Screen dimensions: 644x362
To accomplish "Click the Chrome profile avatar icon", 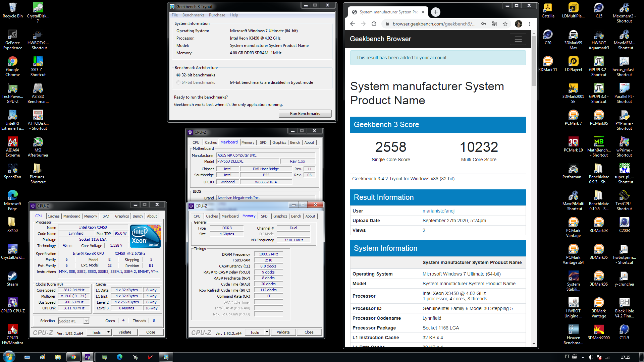I will (x=518, y=24).
